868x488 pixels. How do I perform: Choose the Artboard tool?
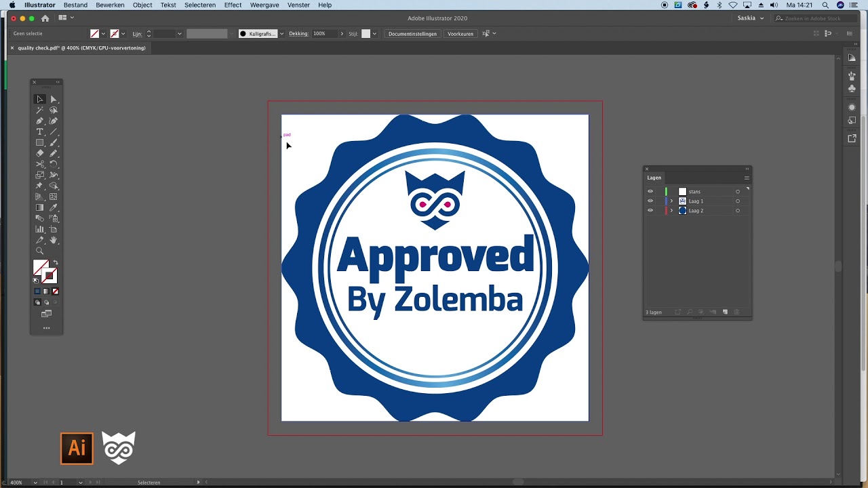[54, 229]
